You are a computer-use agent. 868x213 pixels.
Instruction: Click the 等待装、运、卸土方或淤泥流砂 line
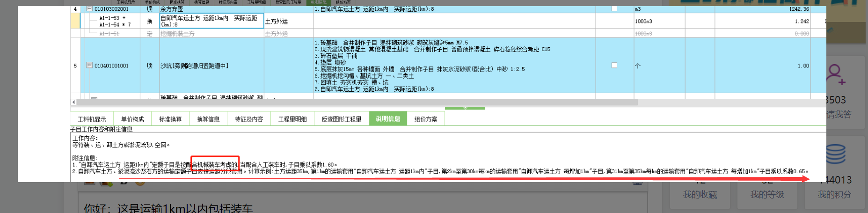click(x=121, y=145)
